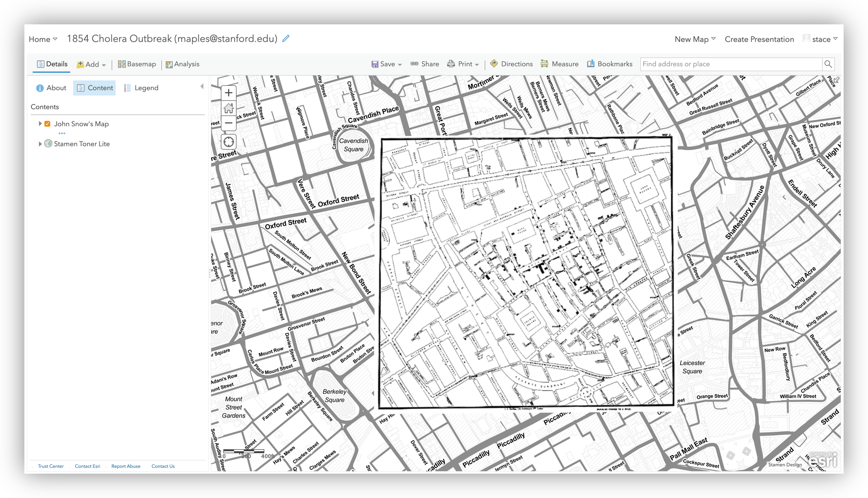Expand the John Snow's Map layer
The width and height of the screenshot is (868, 498).
coord(40,124)
